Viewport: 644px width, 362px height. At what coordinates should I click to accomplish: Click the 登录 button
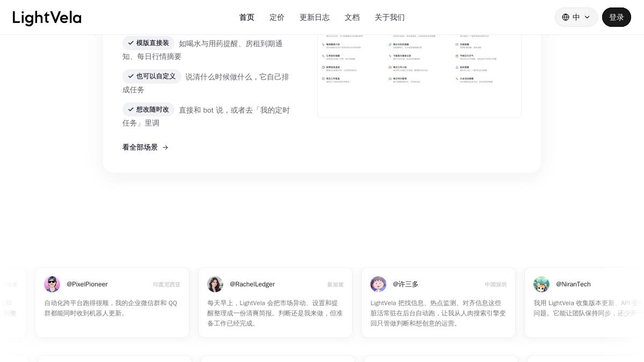pyautogui.click(x=616, y=17)
